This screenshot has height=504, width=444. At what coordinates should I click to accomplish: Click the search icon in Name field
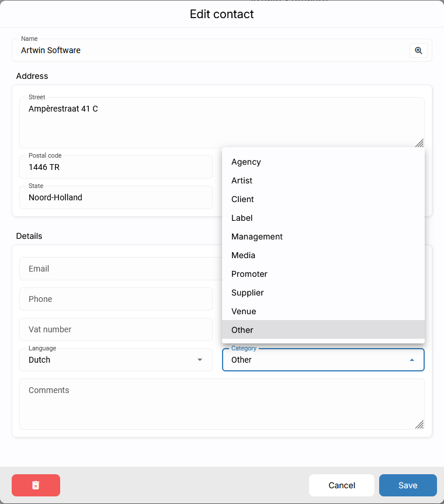418,51
